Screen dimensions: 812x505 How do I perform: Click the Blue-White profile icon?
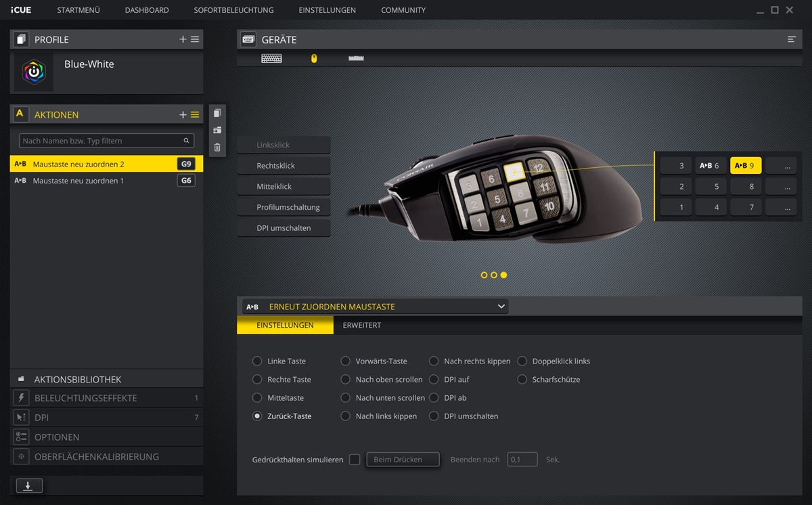pos(34,72)
